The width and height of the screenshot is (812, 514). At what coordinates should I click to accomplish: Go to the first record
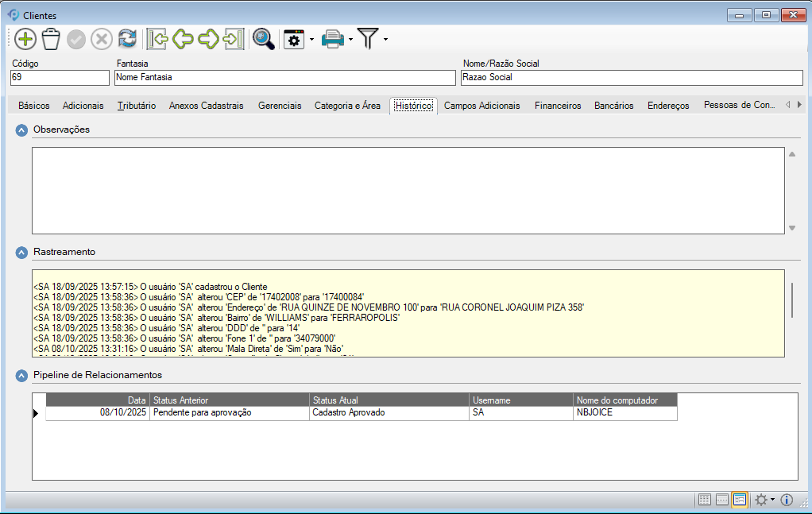coord(157,39)
